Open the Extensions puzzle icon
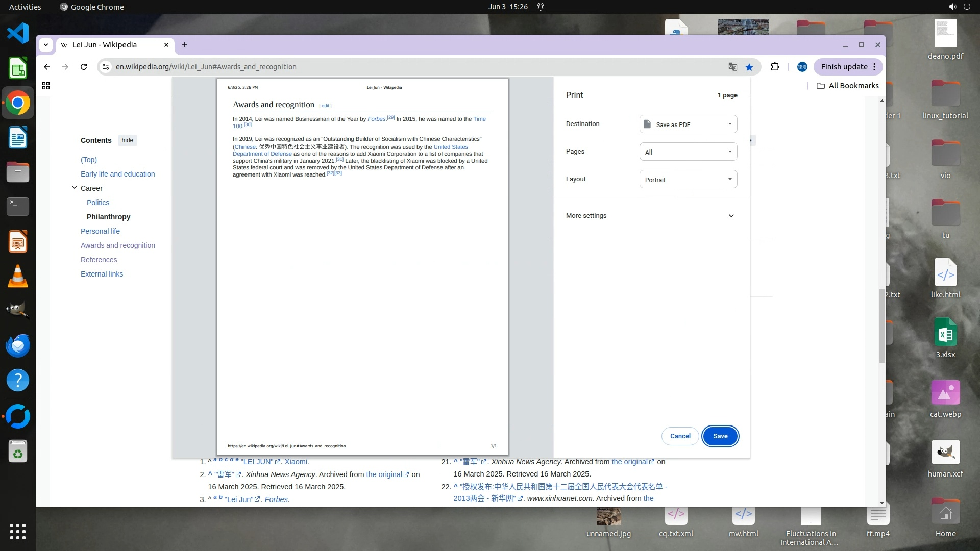The width and height of the screenshot is (980, 551). point(775,67)
